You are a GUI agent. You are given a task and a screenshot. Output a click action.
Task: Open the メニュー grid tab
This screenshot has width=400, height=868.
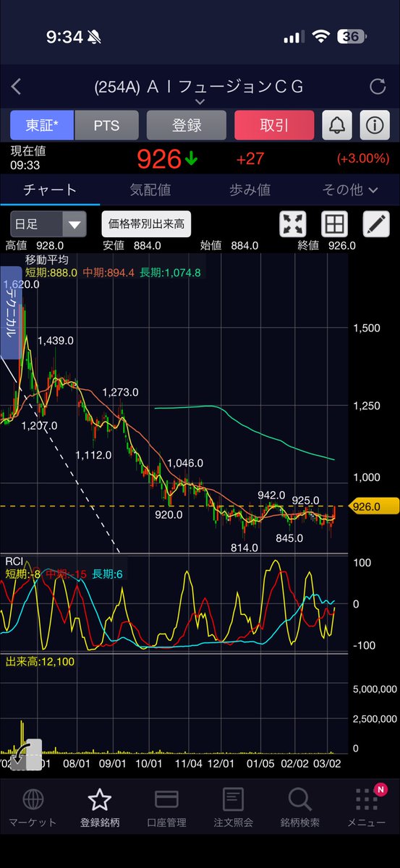coord(367,808)
